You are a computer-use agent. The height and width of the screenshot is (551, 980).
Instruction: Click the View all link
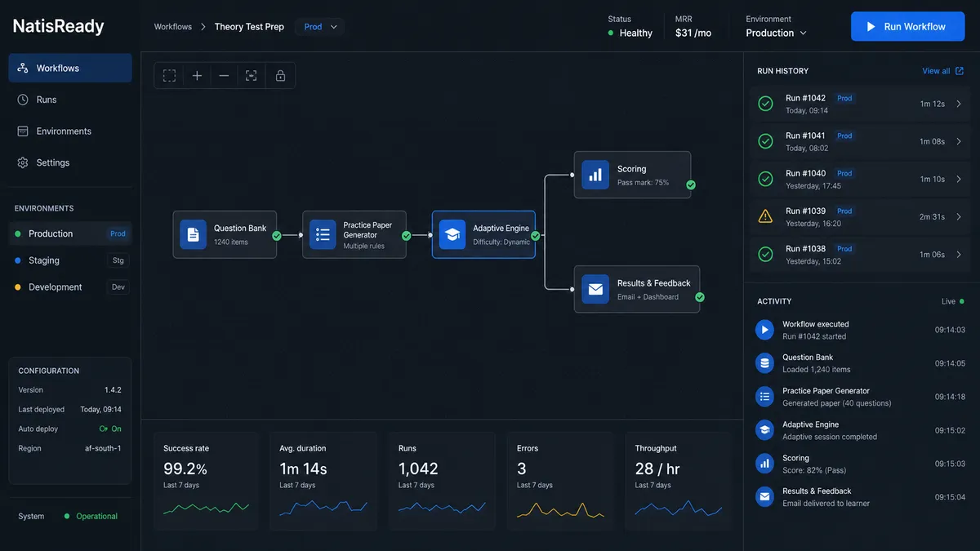(x=936, y=71)
